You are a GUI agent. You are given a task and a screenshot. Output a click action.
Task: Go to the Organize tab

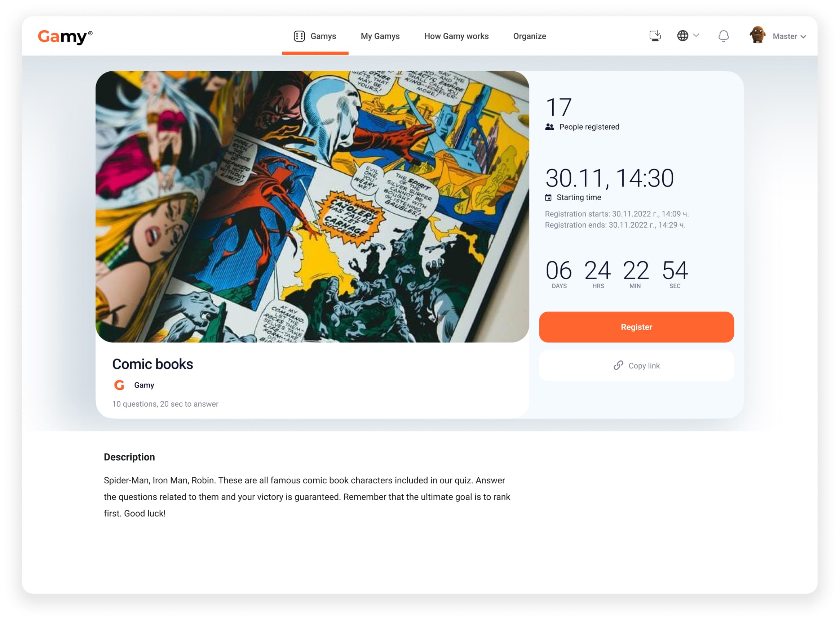(x=529, y=36)
